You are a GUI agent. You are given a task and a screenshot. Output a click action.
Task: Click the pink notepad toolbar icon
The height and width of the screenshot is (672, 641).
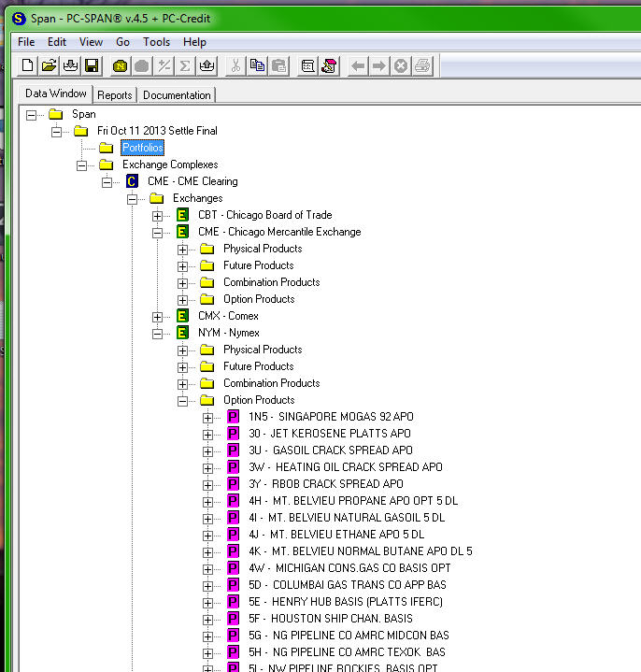tap(329, 65)
